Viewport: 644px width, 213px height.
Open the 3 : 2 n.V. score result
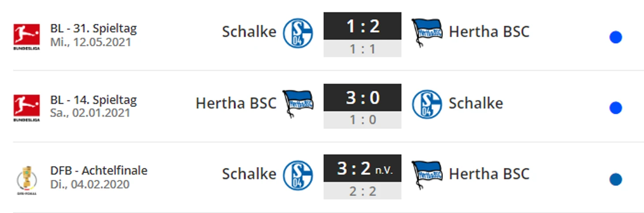pyautogui.click(x=363, y=168)
